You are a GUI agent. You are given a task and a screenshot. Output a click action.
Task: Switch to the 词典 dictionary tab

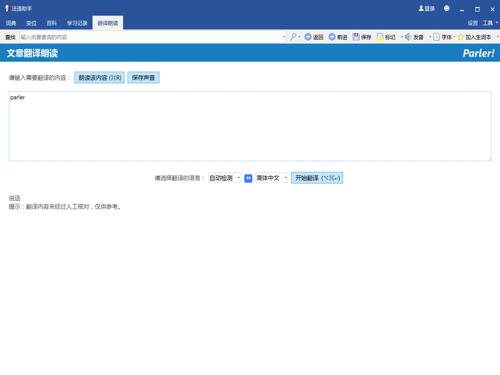click(11, 23)
